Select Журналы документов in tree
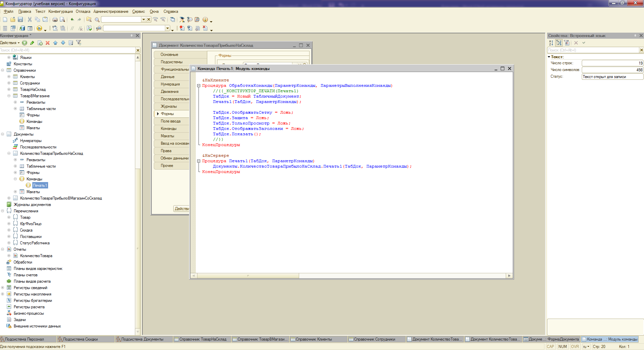 (32, 205)
